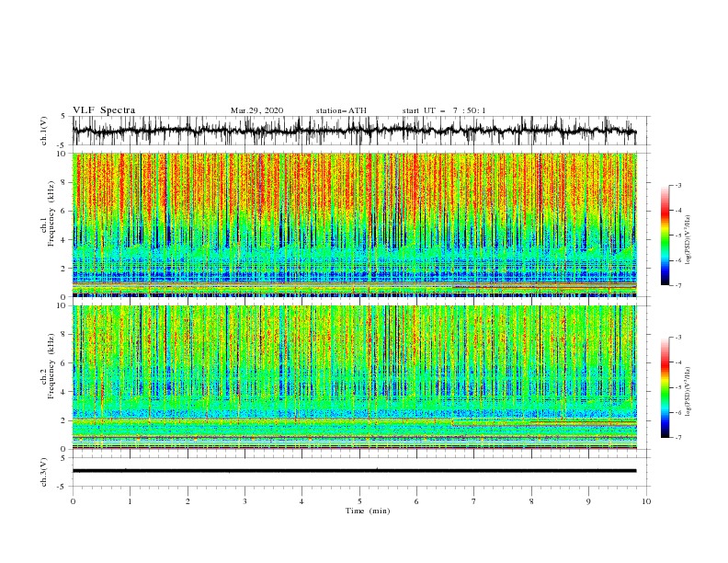This screenshot has height=563, width=728.
Task: Click the "6" kHz tick of ch.1 spectrogram
Action: (x=64, y=211)
